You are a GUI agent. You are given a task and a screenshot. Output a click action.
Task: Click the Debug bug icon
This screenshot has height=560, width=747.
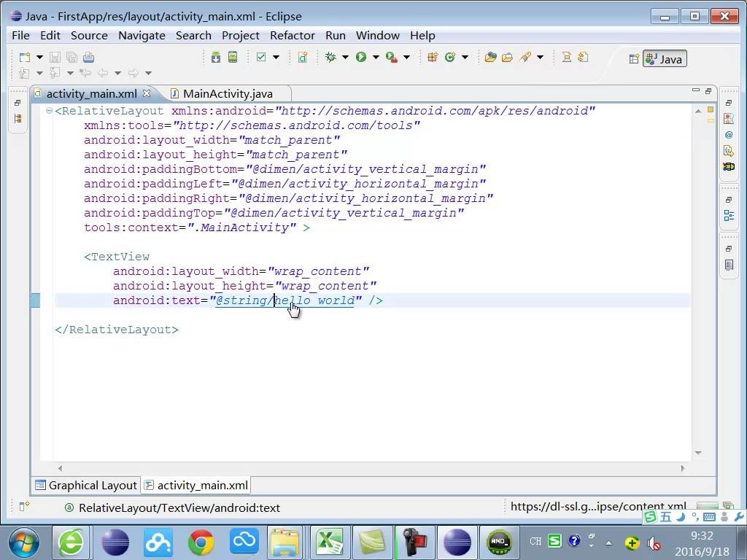330,57
